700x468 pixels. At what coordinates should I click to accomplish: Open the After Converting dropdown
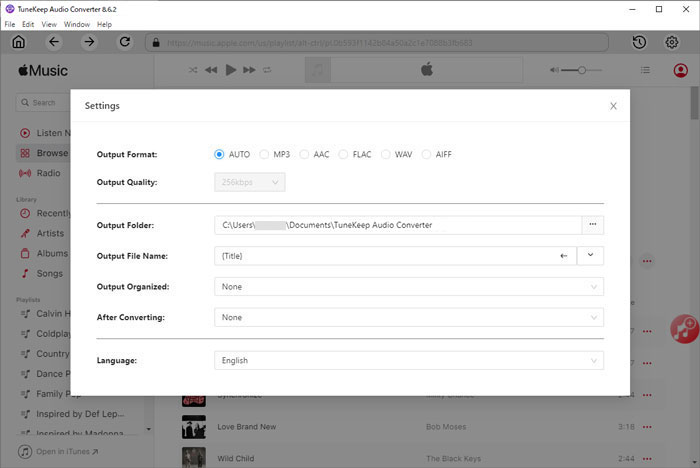[x=409, y=318]
